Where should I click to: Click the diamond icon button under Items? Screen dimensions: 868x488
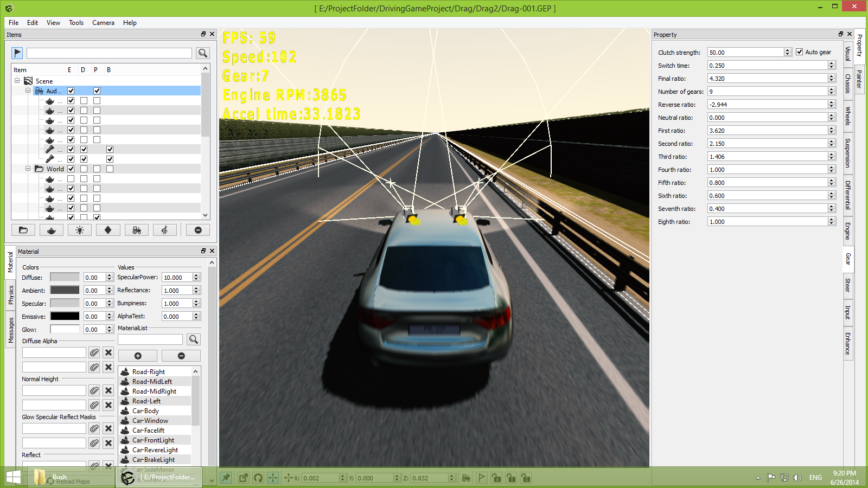108,230
